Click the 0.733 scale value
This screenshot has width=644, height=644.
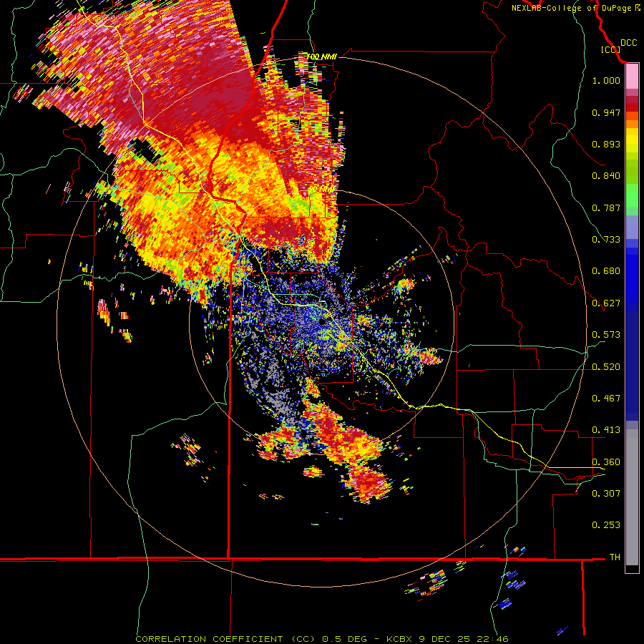pos(606,240)
